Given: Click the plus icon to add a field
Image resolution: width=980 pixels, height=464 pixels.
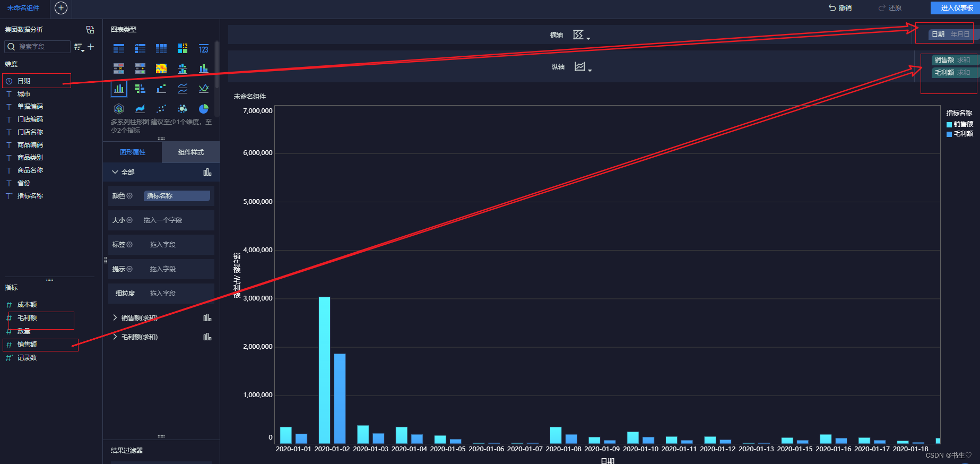Looking at the screenshot, I should point(91,47).
